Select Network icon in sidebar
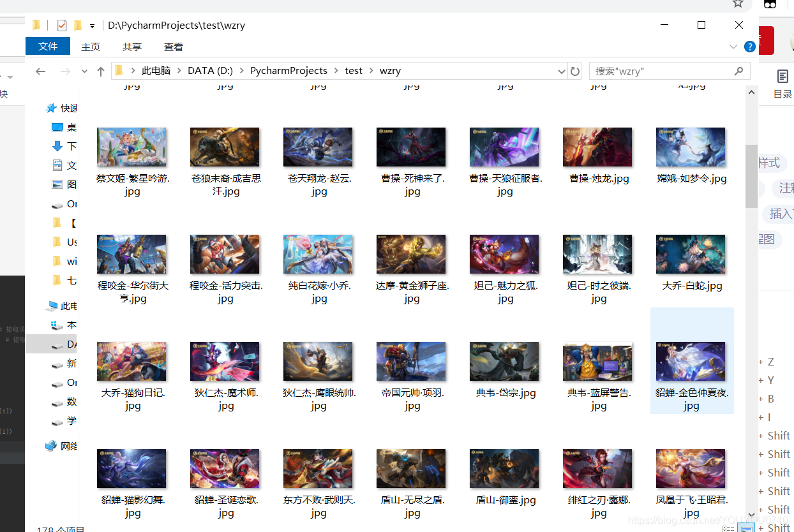Image resolution: width=794 pixels, height=532 pixels. click(51, 446)
